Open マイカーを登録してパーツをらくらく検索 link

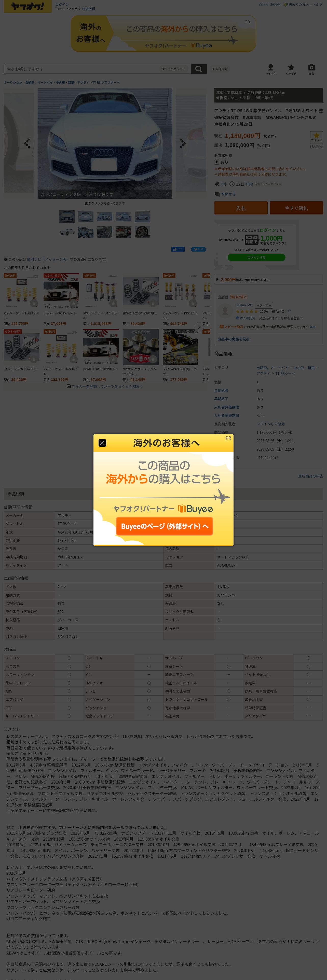pos(107,386)
